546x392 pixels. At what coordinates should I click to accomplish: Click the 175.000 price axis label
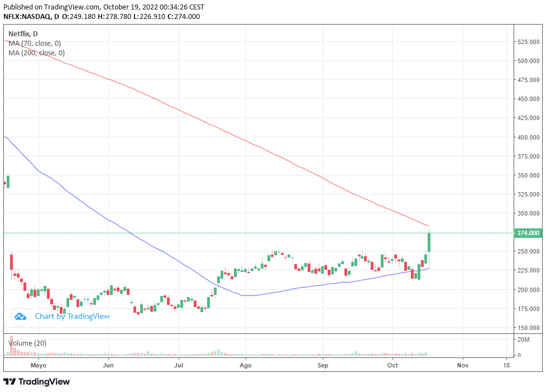(528, 309)
